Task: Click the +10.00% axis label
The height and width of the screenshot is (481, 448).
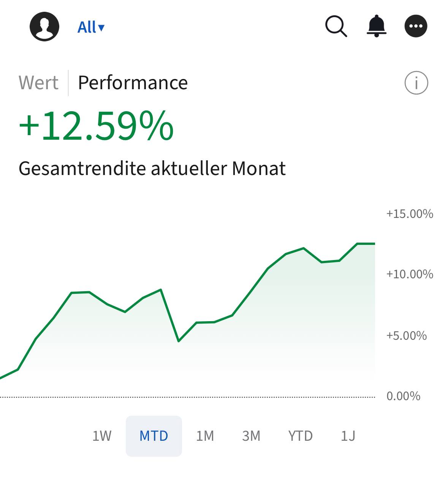Action: 410,274
